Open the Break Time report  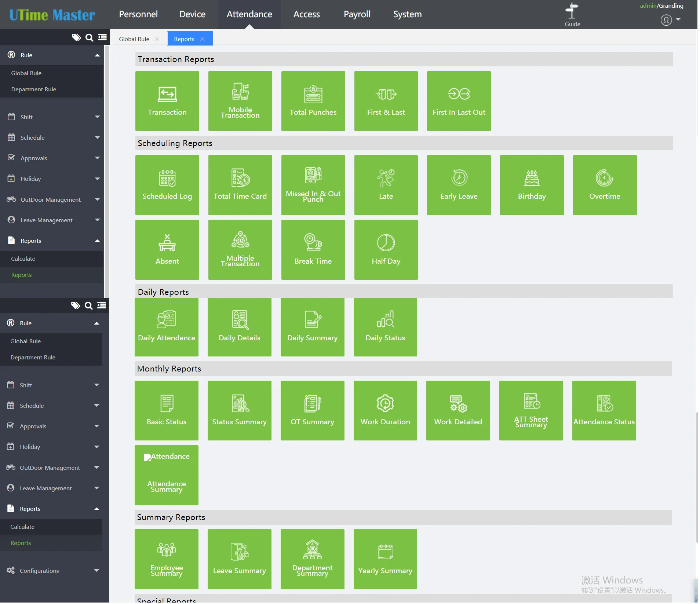[x=313, y=249]
